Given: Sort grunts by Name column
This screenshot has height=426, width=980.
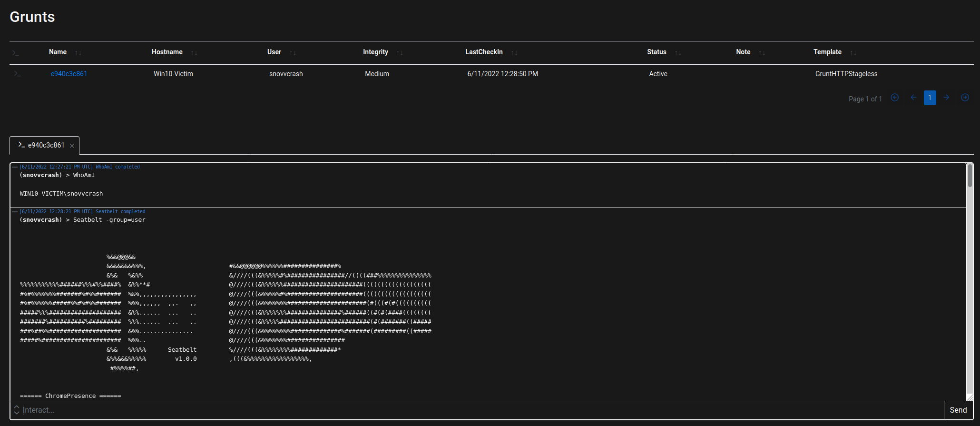Looking at the screenshot, I should pyautogui.click(x=78, y=53).
